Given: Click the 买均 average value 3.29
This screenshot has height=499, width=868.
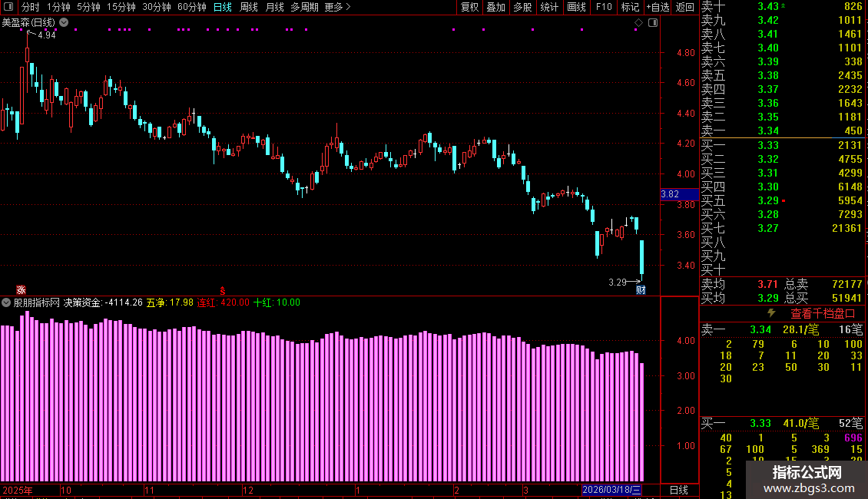Looking at the screenshot, I should tap(768, 298).
